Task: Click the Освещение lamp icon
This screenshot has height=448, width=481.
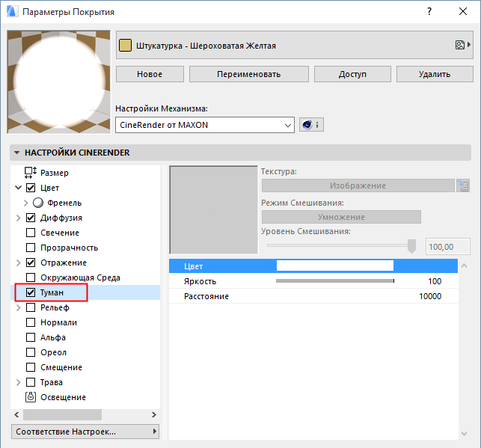Action: click(x=31, y=397)
